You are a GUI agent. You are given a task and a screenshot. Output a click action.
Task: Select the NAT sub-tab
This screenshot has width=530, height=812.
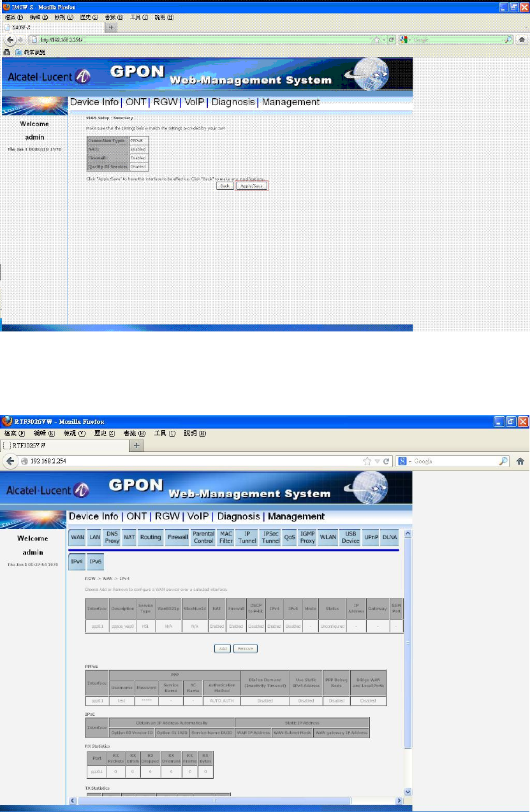(x=129, y=537)
